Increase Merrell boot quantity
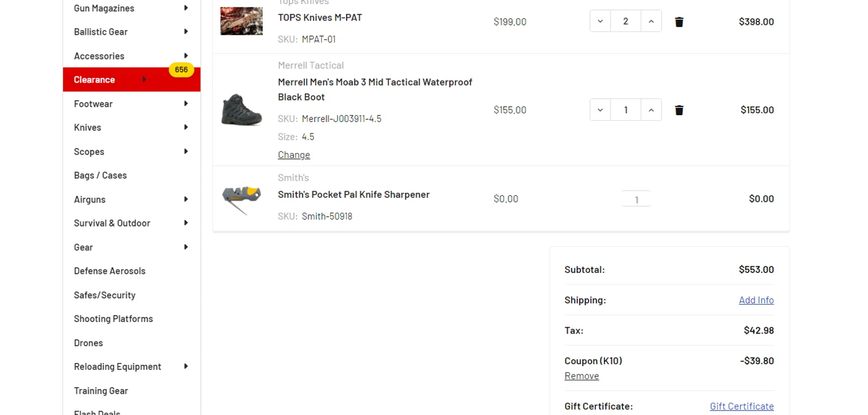868x415 pixels. 651,110
